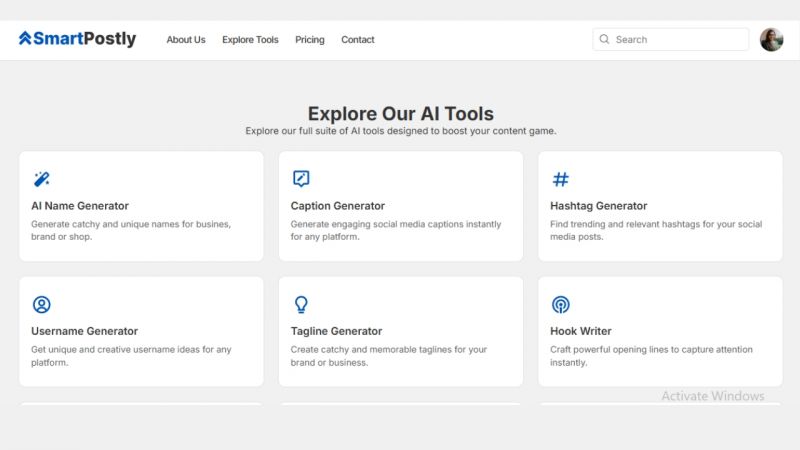Open the Caption Generator title link
Viewport: 800px width, 450px height.
(x=338, y=206)
